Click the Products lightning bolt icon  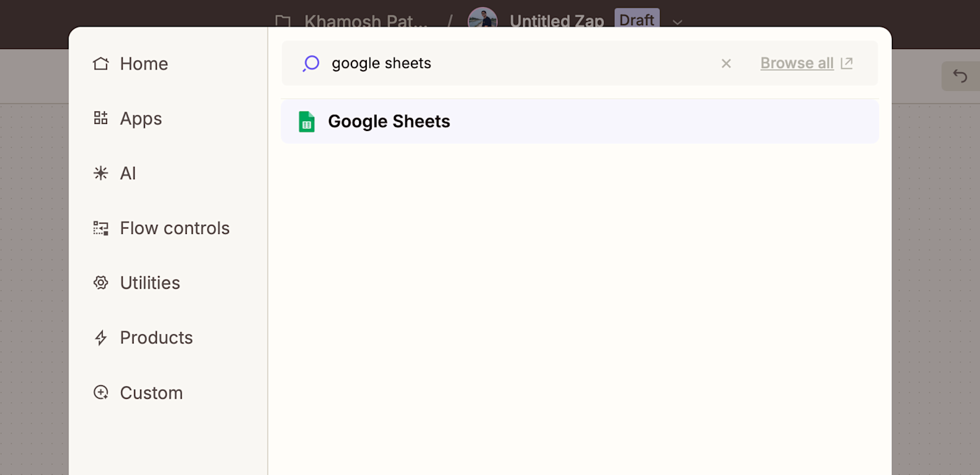101,338
